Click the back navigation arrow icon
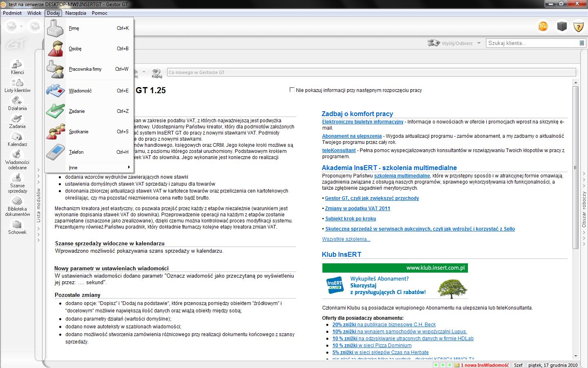The height and width of the screenshot is (368, 588). [x=11, y=27]
